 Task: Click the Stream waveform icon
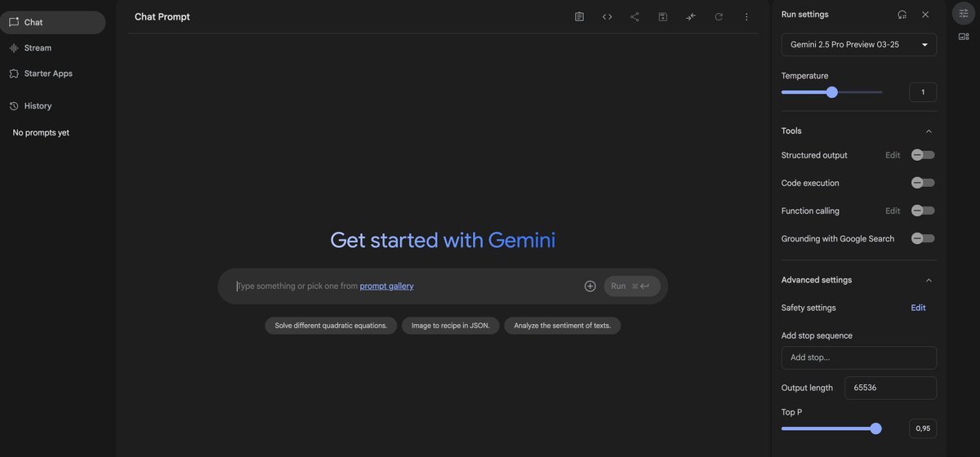[13, 48]
